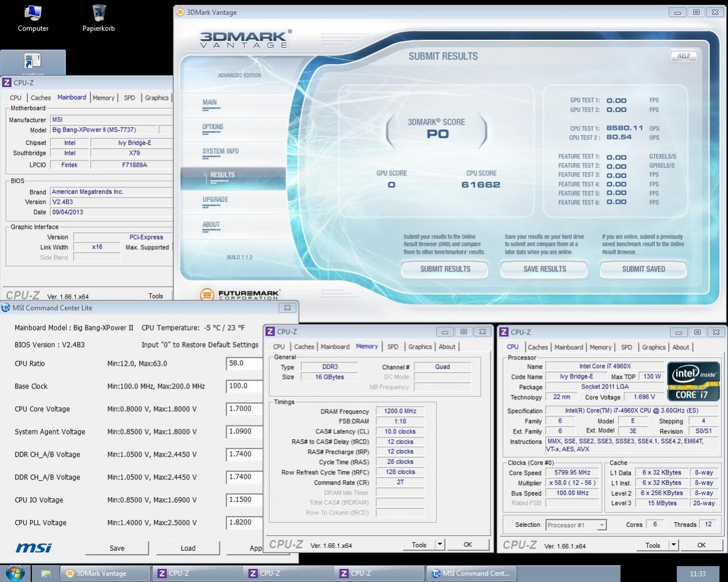Open Graphics tab in Memory CPU-Z window
The height and width of the screenshot is (582, 728).
pyautogui.click(x=420, y=346)
